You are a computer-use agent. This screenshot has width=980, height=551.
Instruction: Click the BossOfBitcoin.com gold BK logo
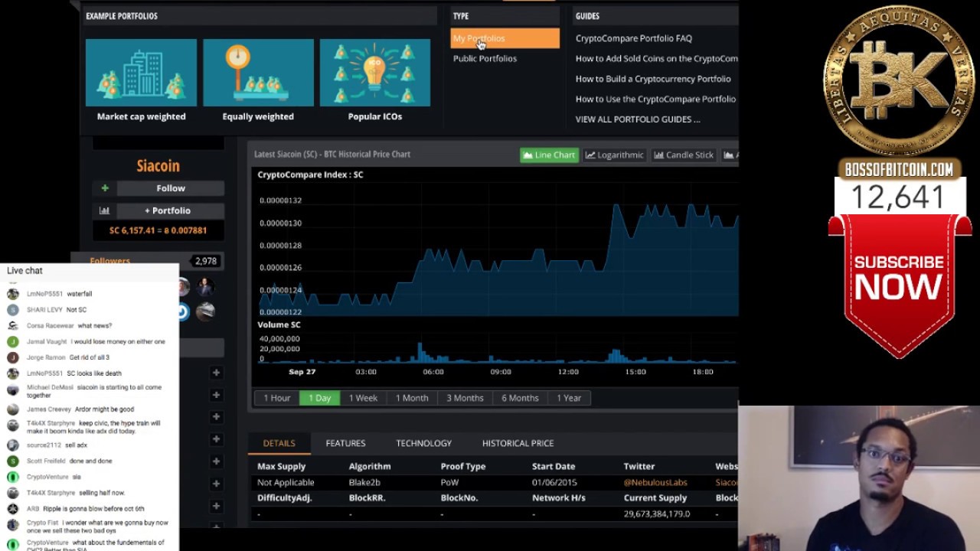pyautogui.click(x=899, y=81)
